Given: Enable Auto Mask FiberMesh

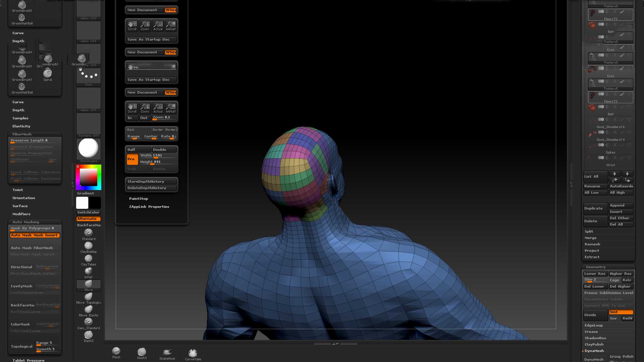Looking at the screenshot, I should click(x=35, y=248).
